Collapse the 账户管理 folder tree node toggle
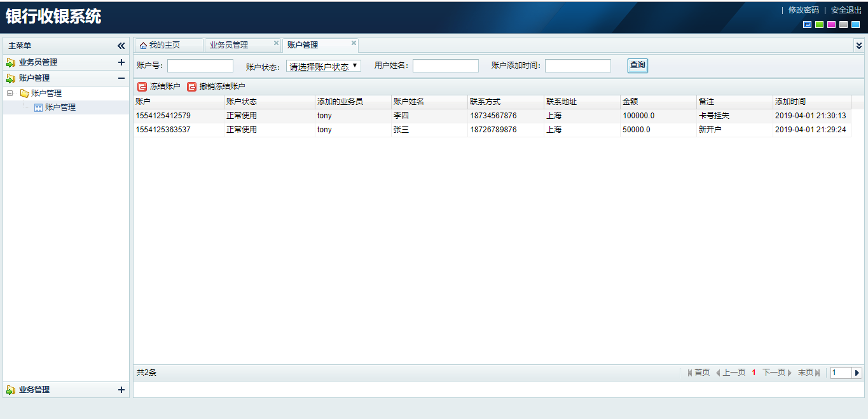Viewport: 868px width, 419px height. 10,93
